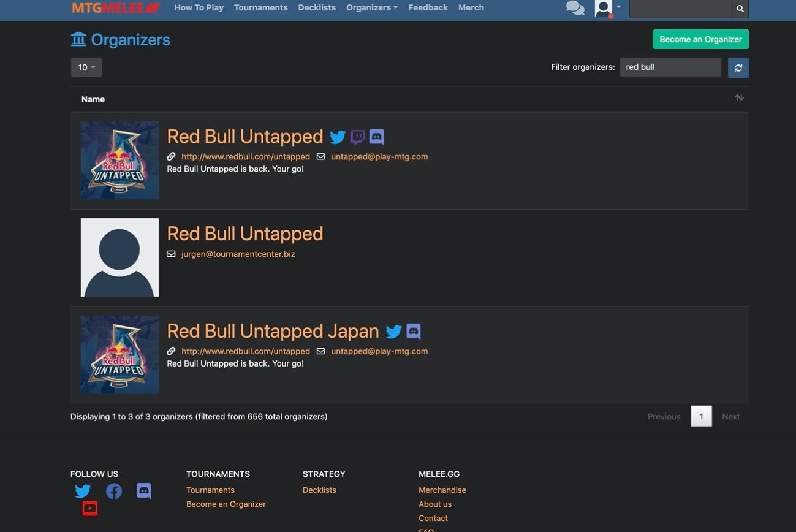The height and width of the screenshot is (532, 796).
Task: Click Become an Organizer green button
Action: (700, 39)
